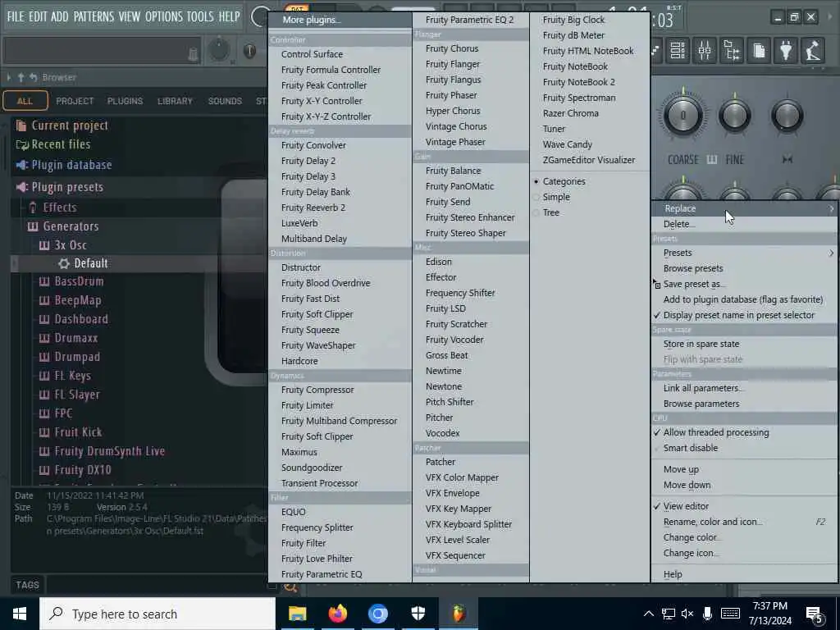Switch to the SOUNDS browser tab
This screenshot has height=630, width=840.
tap(225, 101)
